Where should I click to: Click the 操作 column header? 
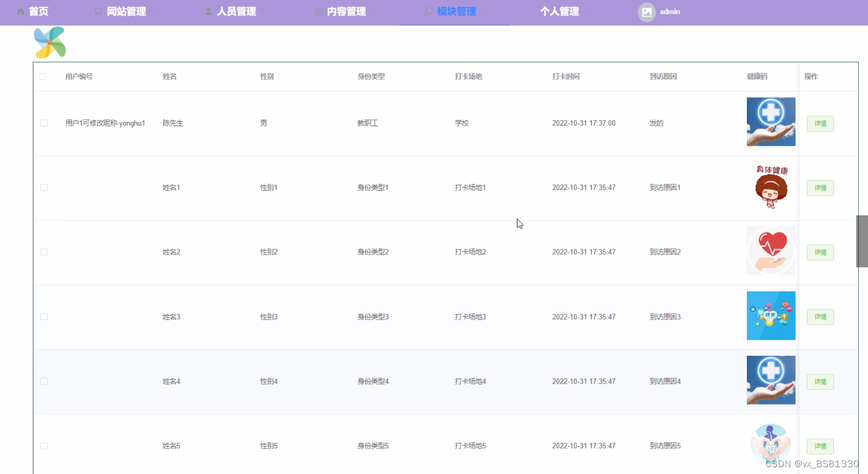[x=811, y=77]
